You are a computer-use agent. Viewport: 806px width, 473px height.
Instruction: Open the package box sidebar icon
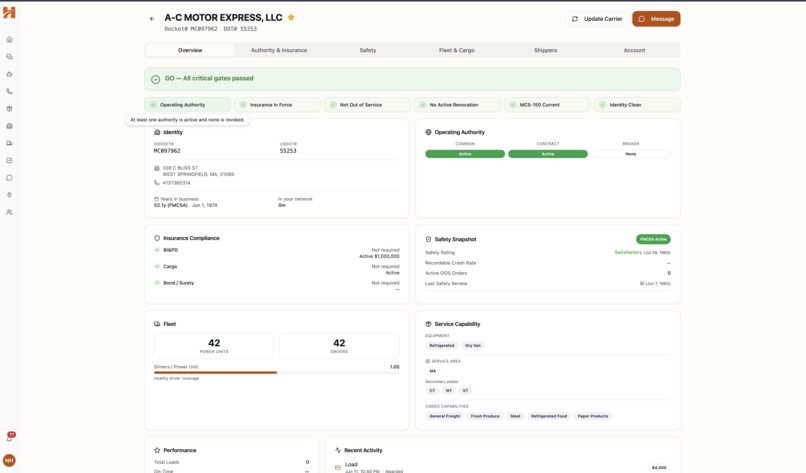(9, 109)
